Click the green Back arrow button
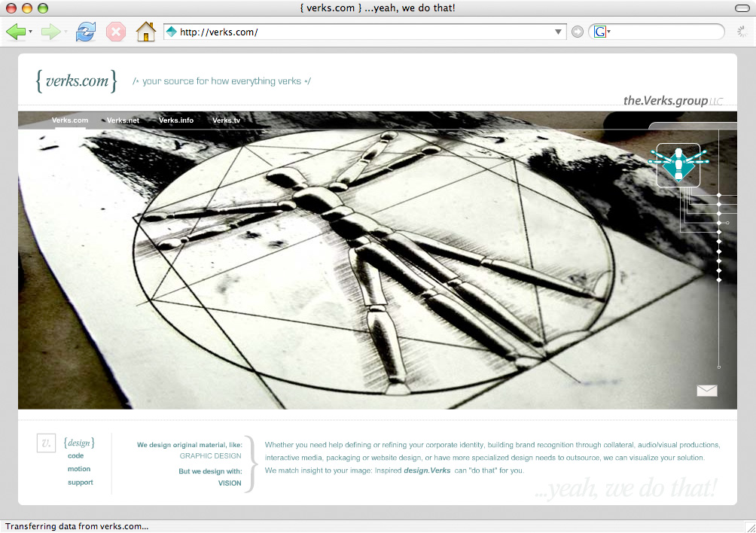Screen dimensions: 756x533 coord(15,32)
